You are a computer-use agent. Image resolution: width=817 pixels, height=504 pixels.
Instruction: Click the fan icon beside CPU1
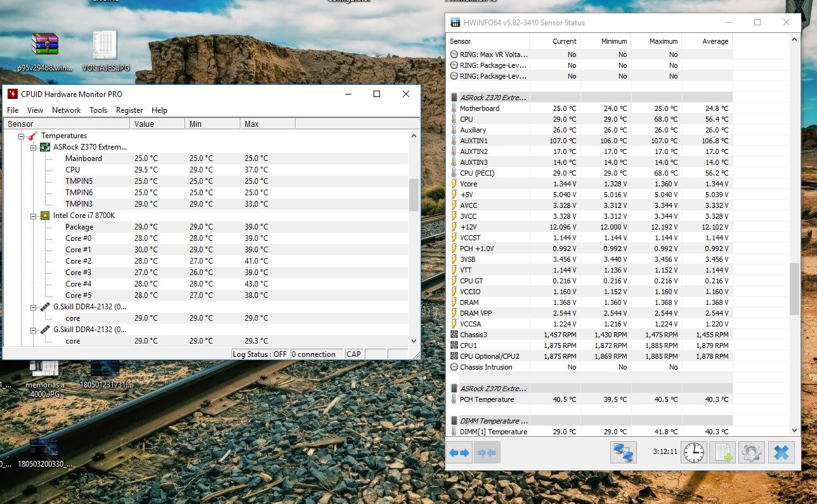tap(454, 346)
